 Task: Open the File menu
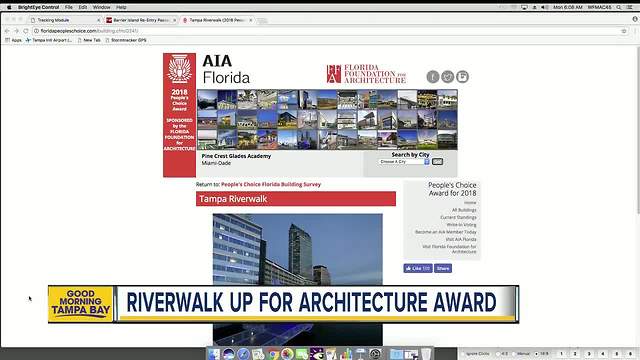click(x=69, y=7)
